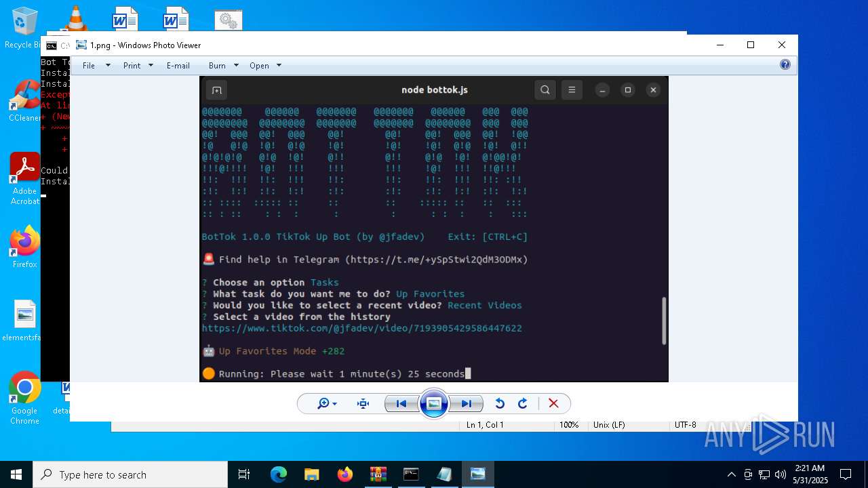Viewport: 868px width, 488px height.
Task: Click the UTF-8 encoding status entry
Action: [685, 425]
